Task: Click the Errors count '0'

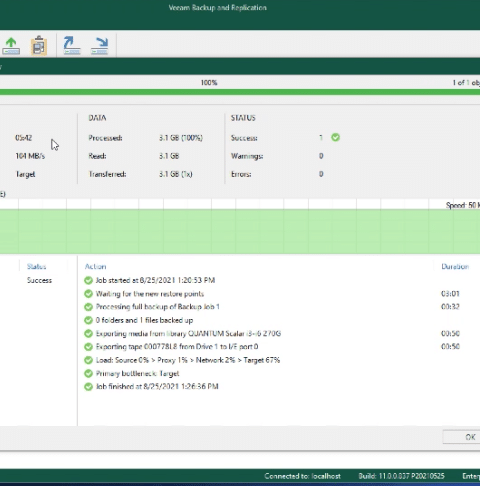Action: [x=321, y=174]
